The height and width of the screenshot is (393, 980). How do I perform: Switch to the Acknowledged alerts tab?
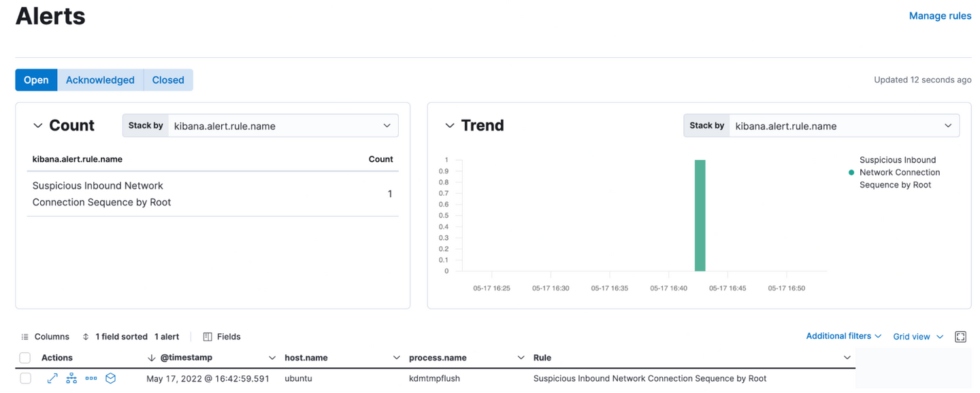[100, 80]
